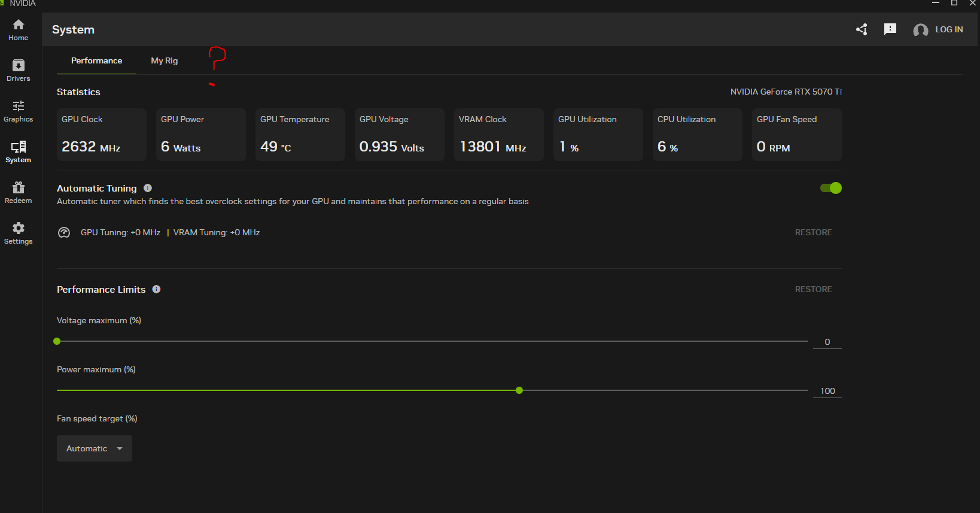980x513 pixels.
Task: Click the CPU Utilization statistic card
Action: 698,135
